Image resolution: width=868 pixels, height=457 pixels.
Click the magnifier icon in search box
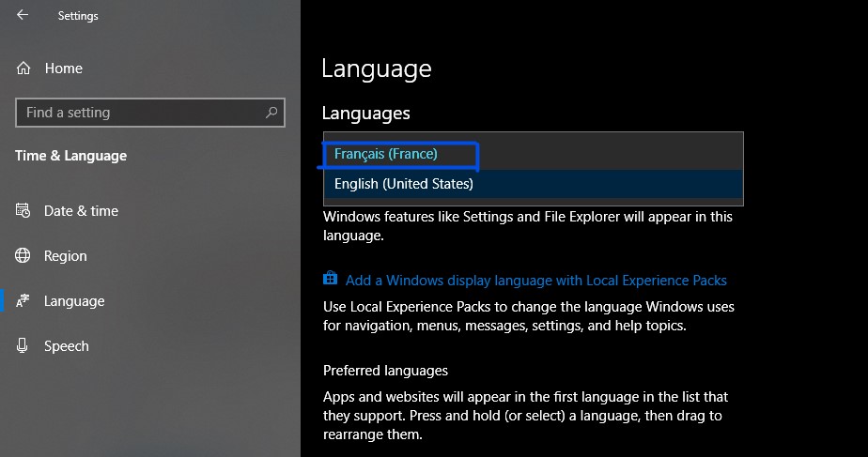tap(272, 113)
